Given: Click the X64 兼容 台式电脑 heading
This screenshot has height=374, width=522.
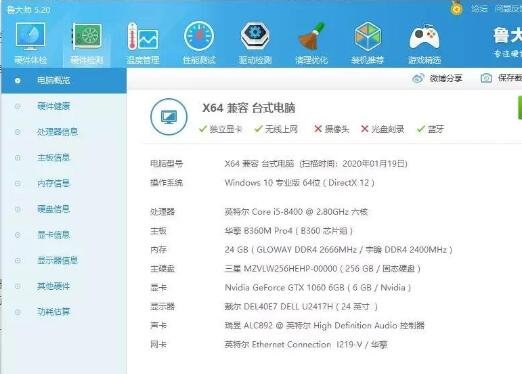Looking at the screenshot, I should coord(249,108).
